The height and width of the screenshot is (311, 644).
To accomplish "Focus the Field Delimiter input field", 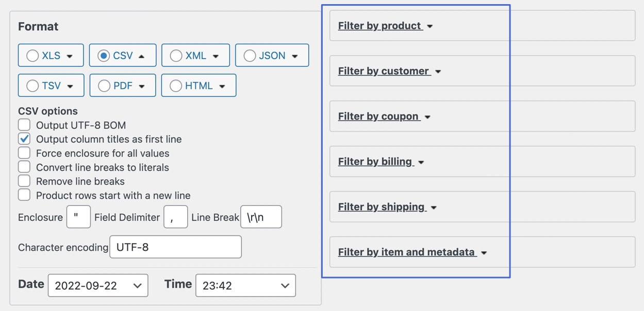I will click(x=176, y=217).
